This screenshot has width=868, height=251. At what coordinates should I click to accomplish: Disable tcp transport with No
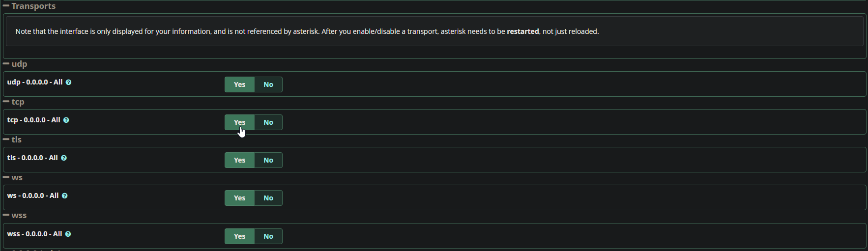pos(268,122)
